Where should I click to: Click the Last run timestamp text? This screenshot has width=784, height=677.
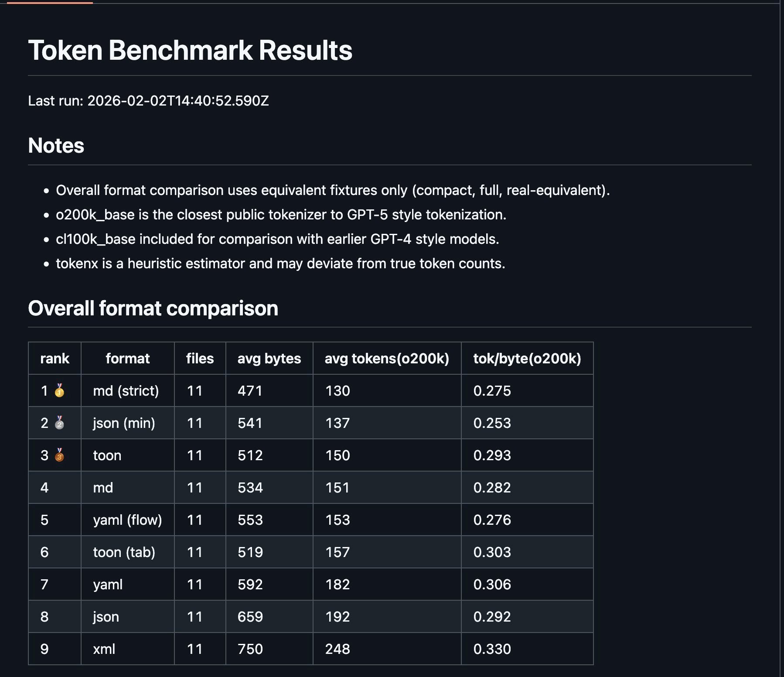[x=148, y=101]
